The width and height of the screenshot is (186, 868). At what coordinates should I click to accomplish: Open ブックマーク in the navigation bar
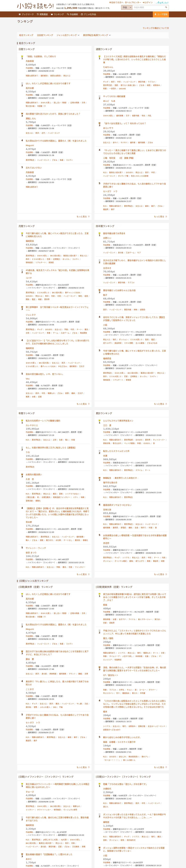[26, 14]
